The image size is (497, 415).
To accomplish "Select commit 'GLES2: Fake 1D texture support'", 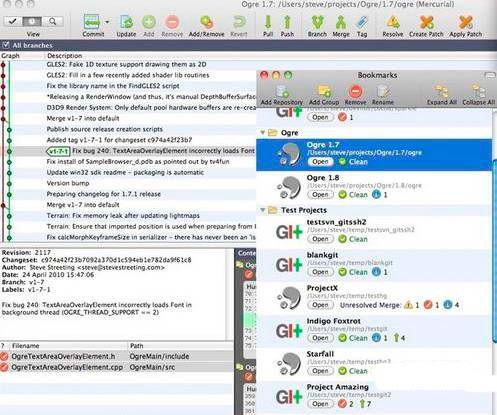I will point(128,65).
